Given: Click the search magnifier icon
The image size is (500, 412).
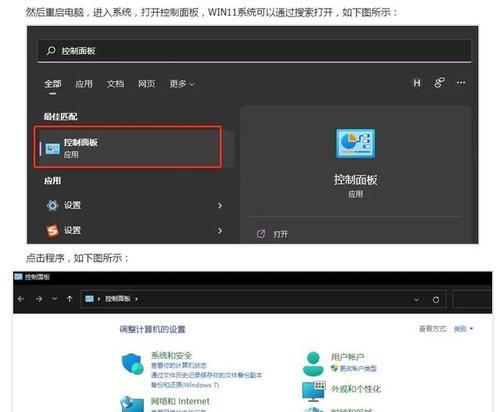Looking at the screenshot, I should (x=51, y=50).
